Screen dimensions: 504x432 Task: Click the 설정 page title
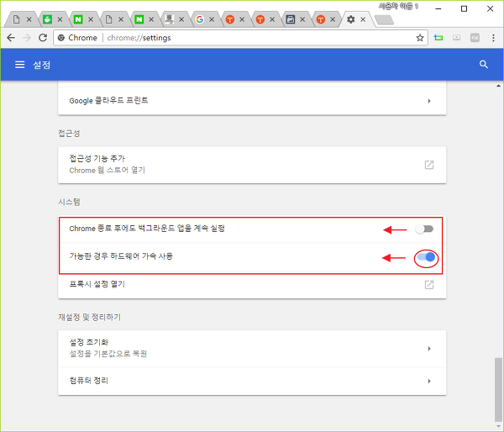point(42,65)
